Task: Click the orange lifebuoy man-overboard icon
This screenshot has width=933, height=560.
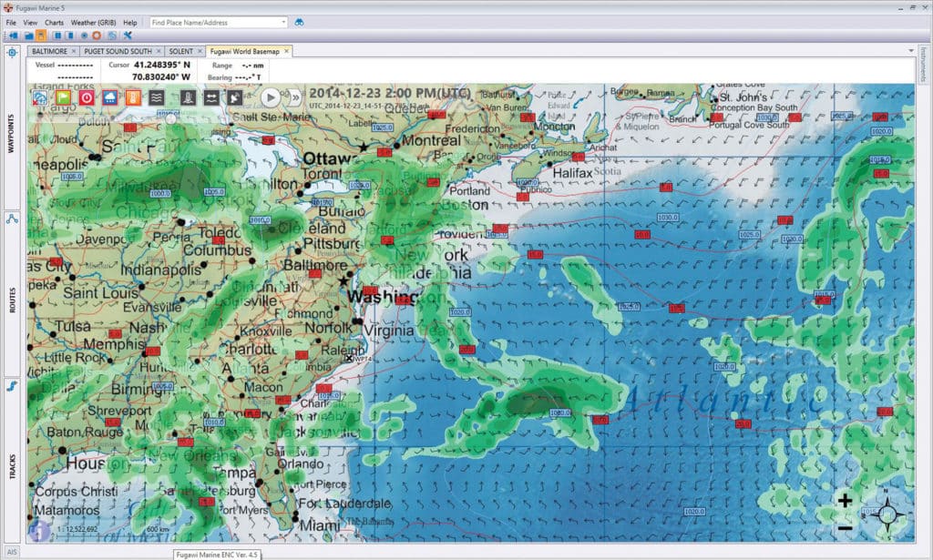Action: (x=97, y=36)
